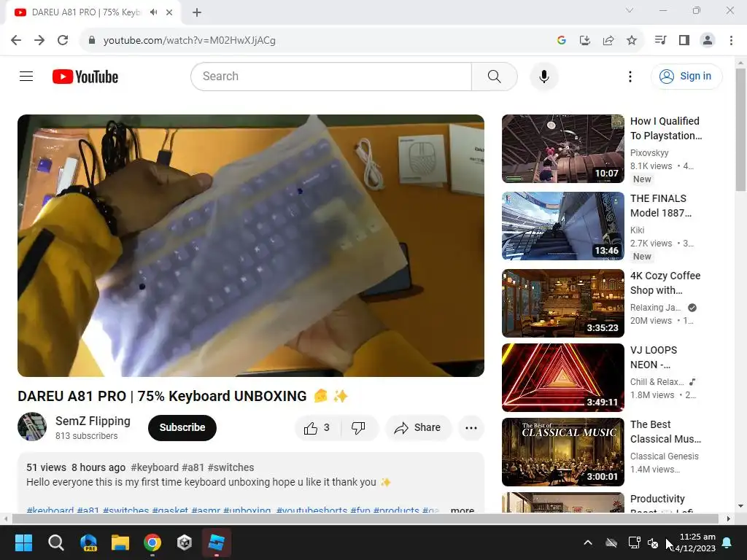
Task: Open 'The Best Classical Mus...' title link
Action: (665, 432)
